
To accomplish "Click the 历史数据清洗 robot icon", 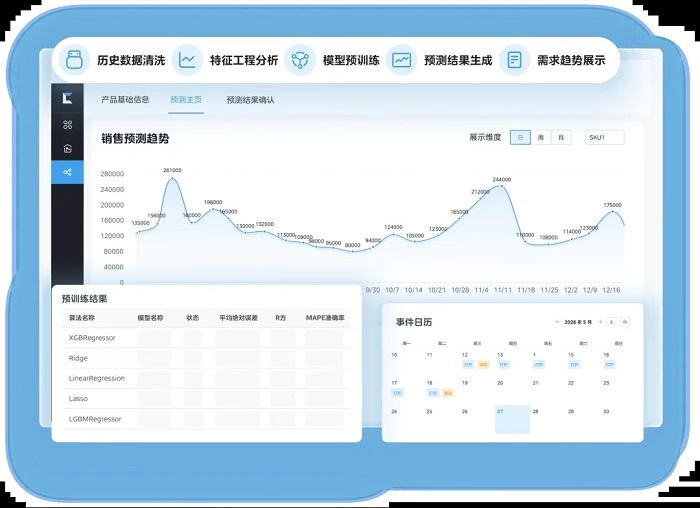I will [72, 60].
